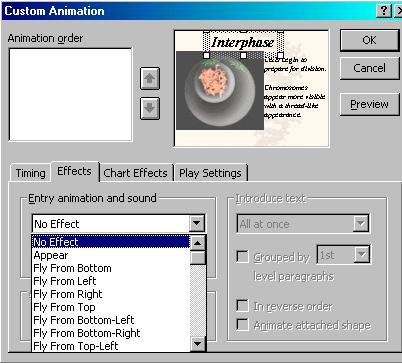Choose Fly From Left in effect list
The height and width of the screenshot is (363, 402).
tap(65, 281)
